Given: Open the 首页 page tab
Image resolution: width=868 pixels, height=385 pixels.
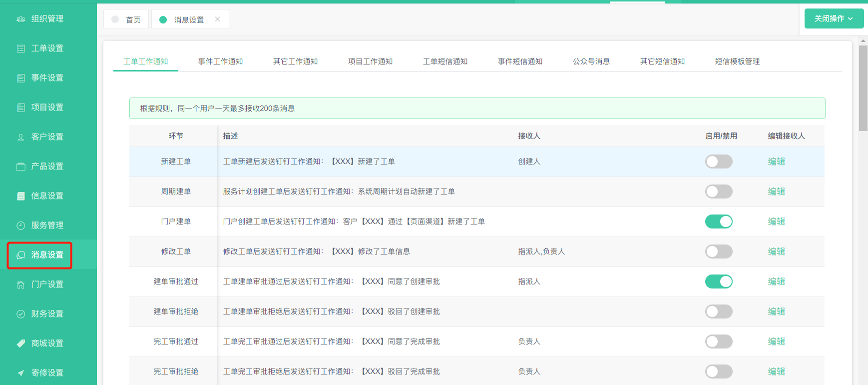Looking at the screenshot, I should tap(126, 19).
